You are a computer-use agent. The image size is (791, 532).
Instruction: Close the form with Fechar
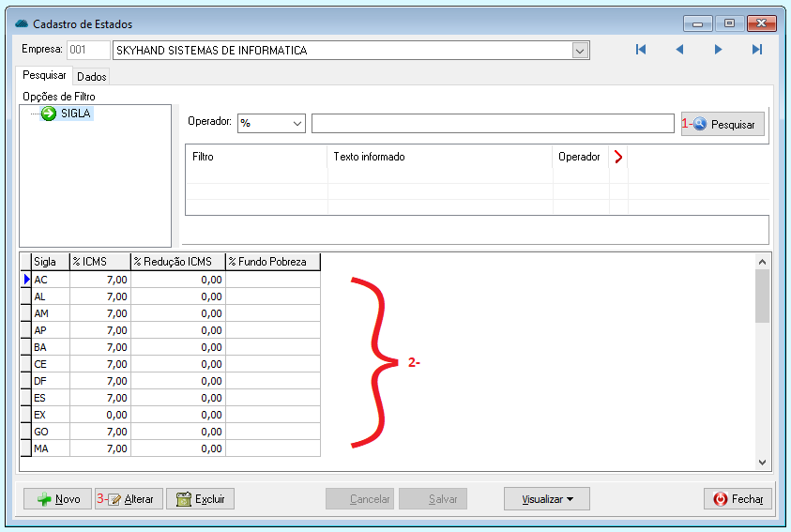coord(738,499)
